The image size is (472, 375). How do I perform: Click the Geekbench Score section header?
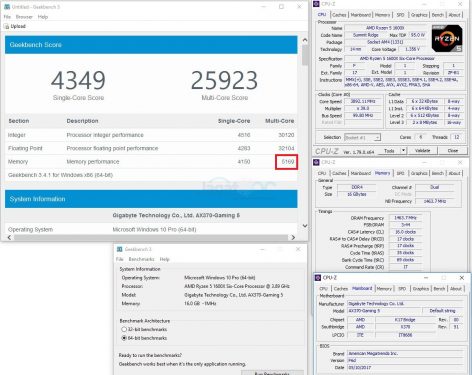pyautogui.click(x=151, y=45)
